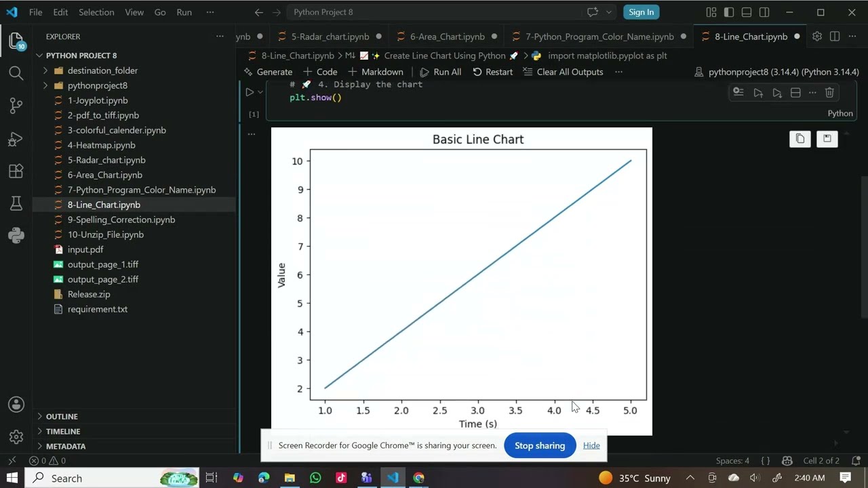Click the Hide link in the sharing bar
The image size is (868, 488).
click(591, 445)
